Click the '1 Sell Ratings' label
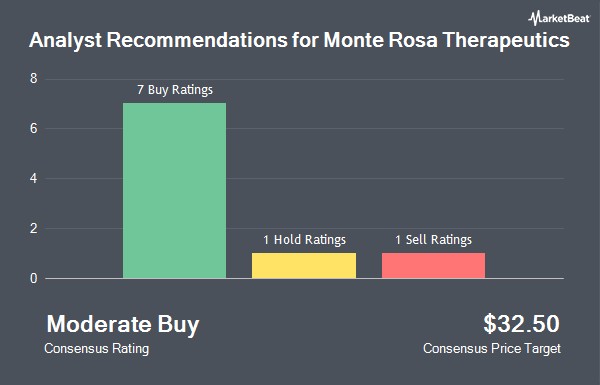 (x=434, y=240)
